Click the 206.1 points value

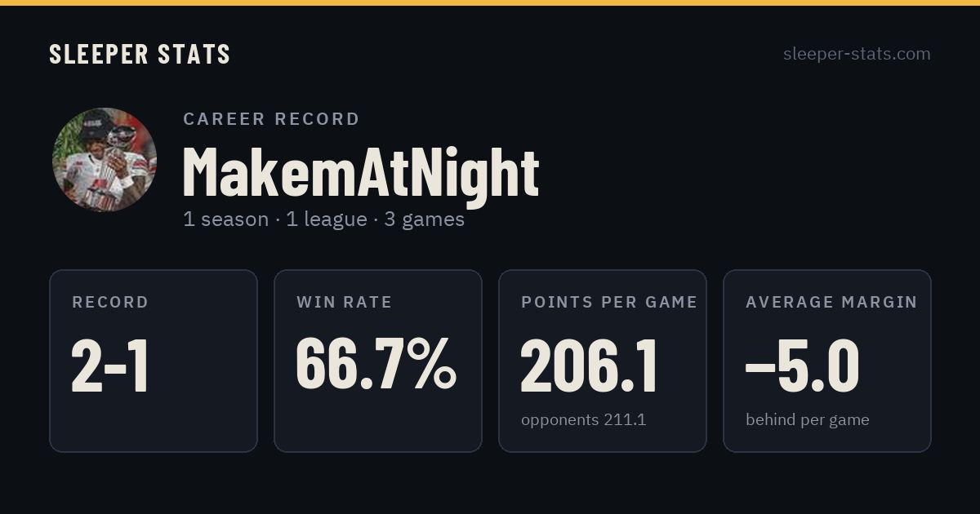(589, 366)
